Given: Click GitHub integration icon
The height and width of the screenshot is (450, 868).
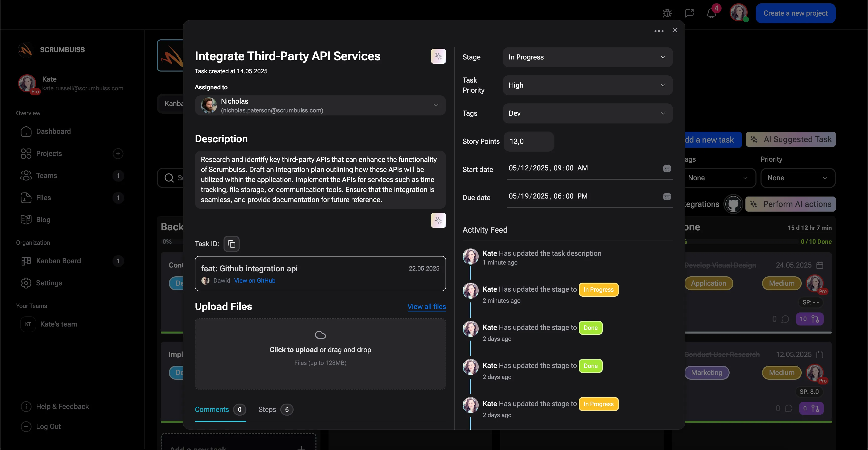Looking at the screenshot, I should [x=733, y=204].
